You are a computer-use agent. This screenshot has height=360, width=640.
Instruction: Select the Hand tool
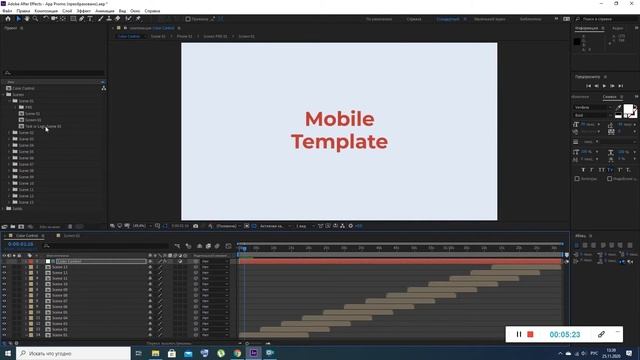[x=27, y=19]
